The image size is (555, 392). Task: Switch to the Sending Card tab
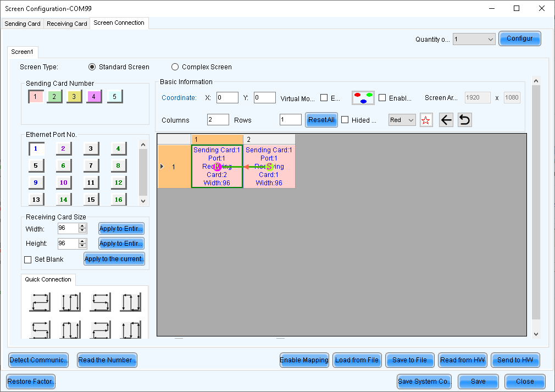pos(22,23)
